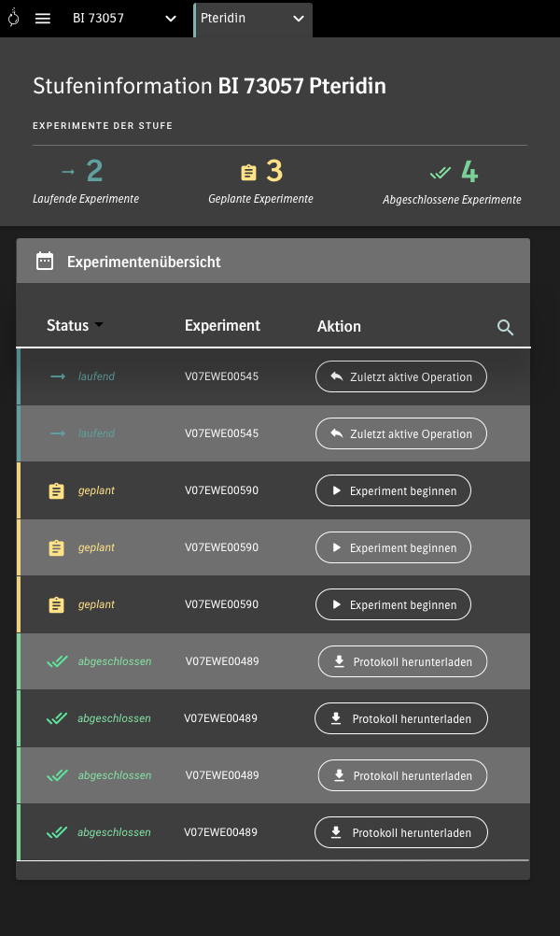Click clipboard icon of first geplant row
The height and width of the screenshot is (936, 560).
pyautogui.click(x=57, y=490)
